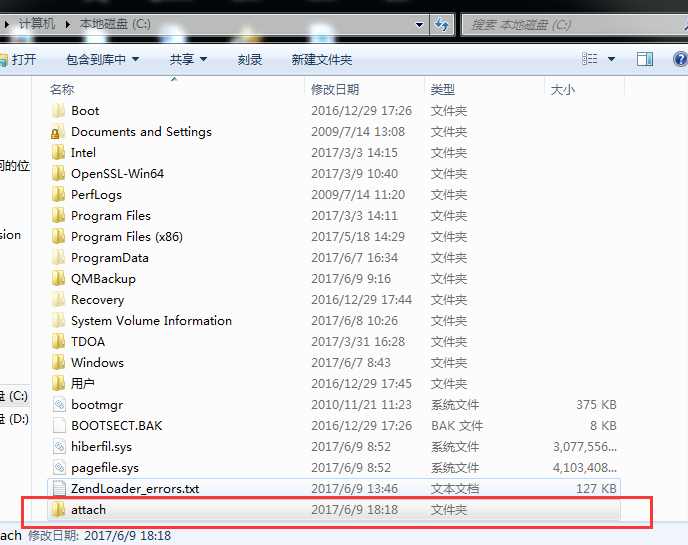Click the hiberfil.sys file icon

click(x=59, y=447)
